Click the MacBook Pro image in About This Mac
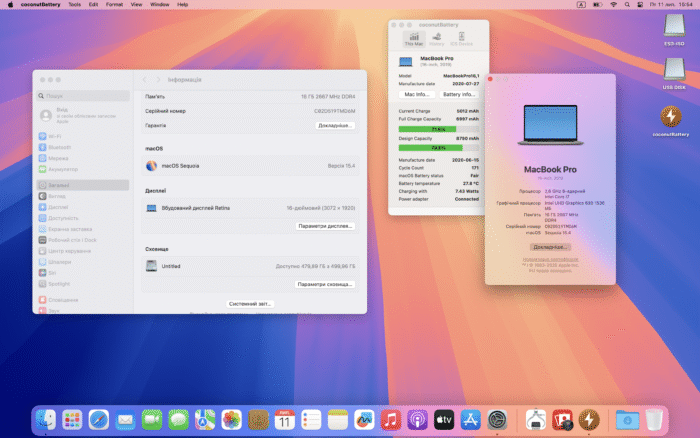Image resolution: width=700 pixels, height=438 pixels. click(x=550, y=125)
